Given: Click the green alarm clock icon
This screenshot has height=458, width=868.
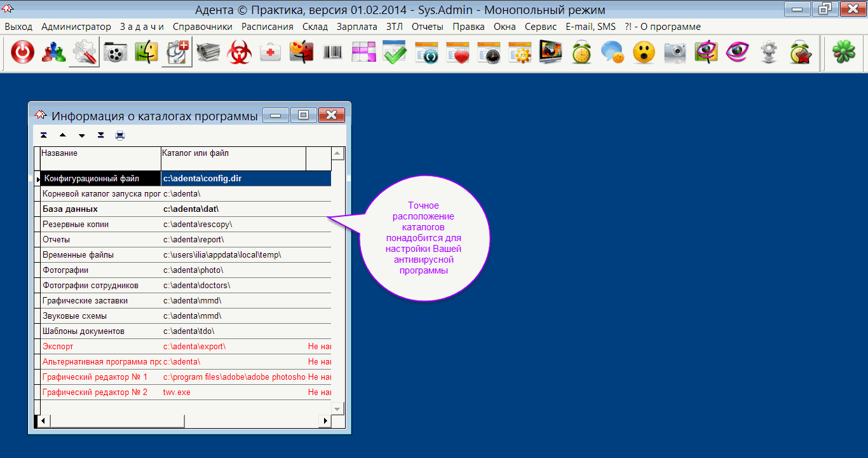Looking at the screenshot, I should click(581, 53).
